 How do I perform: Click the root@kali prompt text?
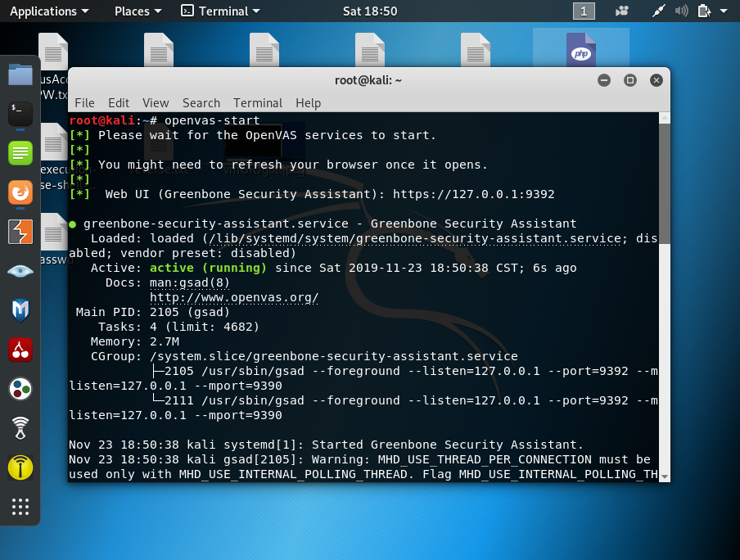coord(102,120)
